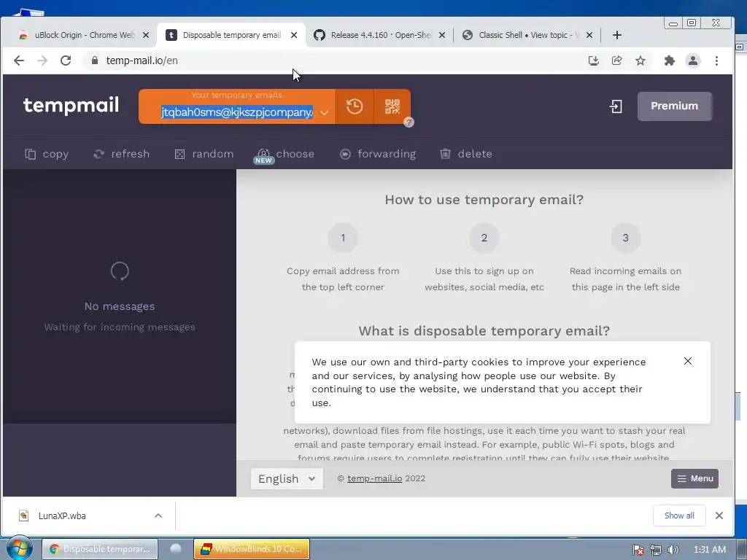Click the step 2 circle
This screenshot has width=747, height=560.
pyautogui.click(x=484, y=238)
